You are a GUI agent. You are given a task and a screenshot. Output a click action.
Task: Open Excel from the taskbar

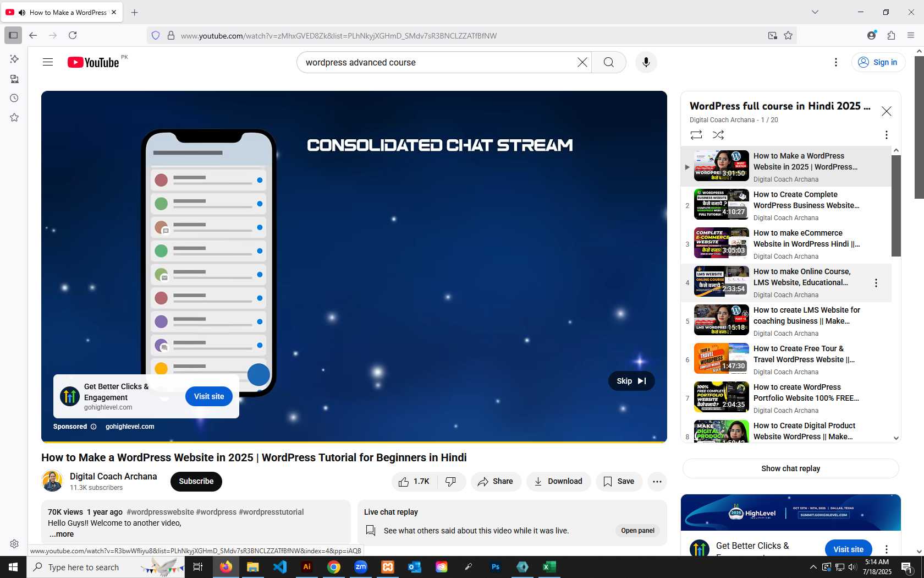click(549, 567)
